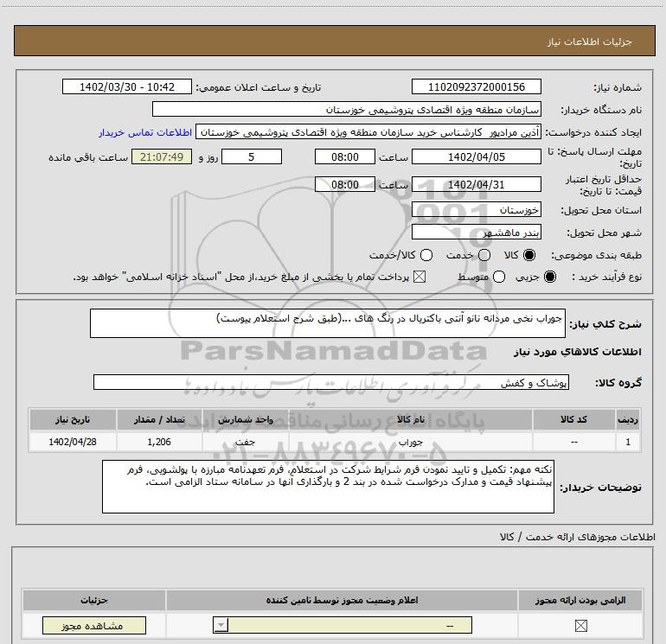Click the remaining time 21:07:49 field
The height and width of the screenshot is (644, 666).
[x=162, y=157]
